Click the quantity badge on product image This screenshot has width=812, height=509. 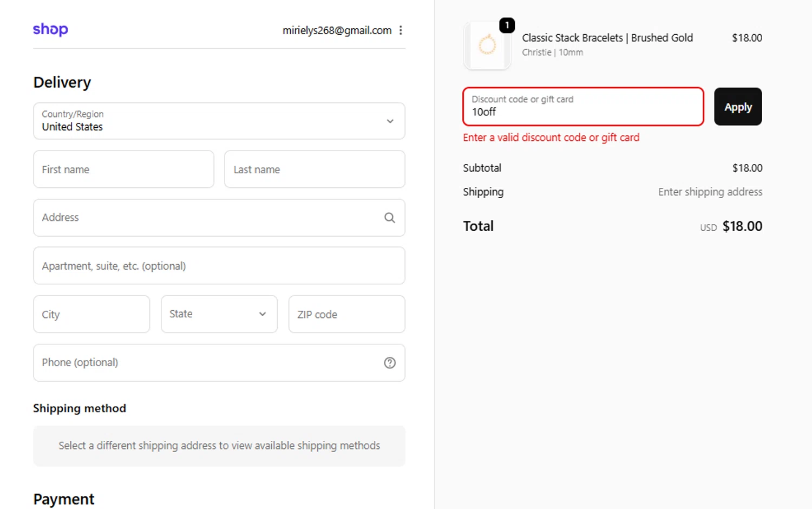click(x=507, y=25)
